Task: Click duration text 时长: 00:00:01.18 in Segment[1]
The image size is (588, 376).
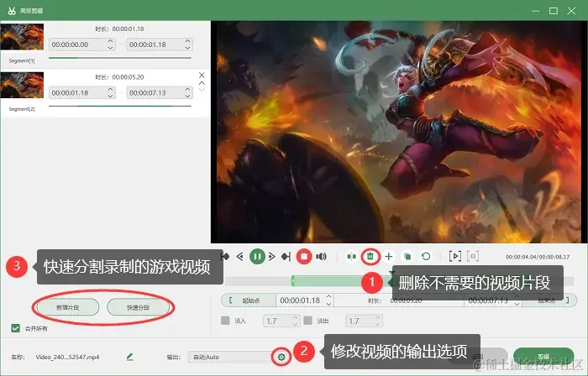Action: (x=119, y=29)
